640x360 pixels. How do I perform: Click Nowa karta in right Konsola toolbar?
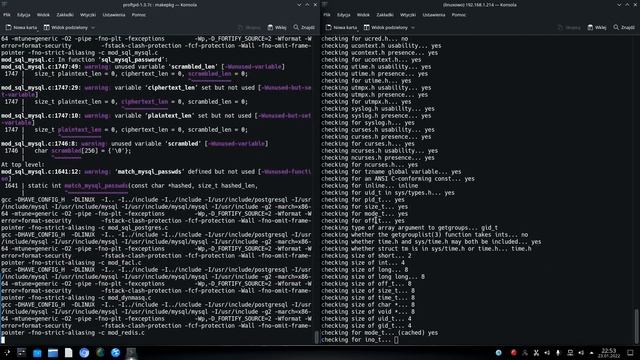pos(341,27)
